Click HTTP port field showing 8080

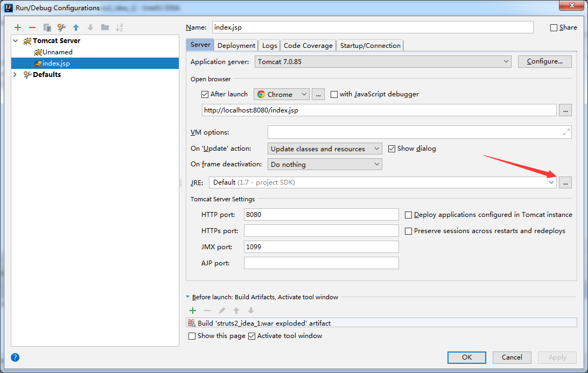pos(321,214)
